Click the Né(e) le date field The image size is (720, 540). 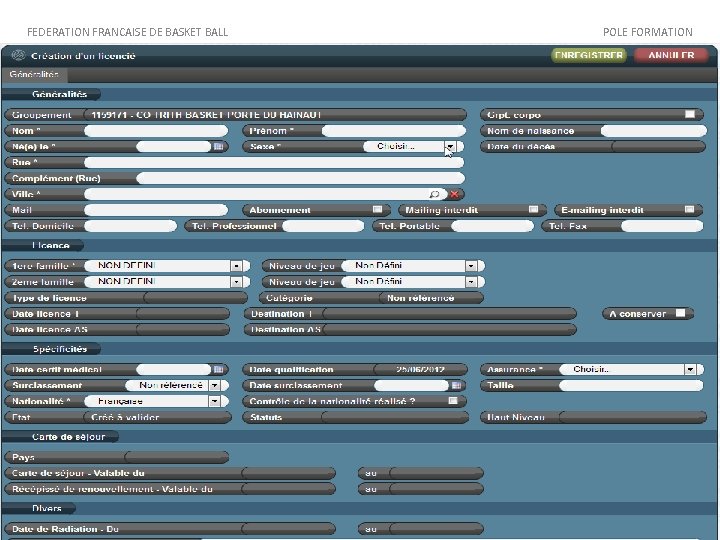pyautogui.click(x=174, y=146)
